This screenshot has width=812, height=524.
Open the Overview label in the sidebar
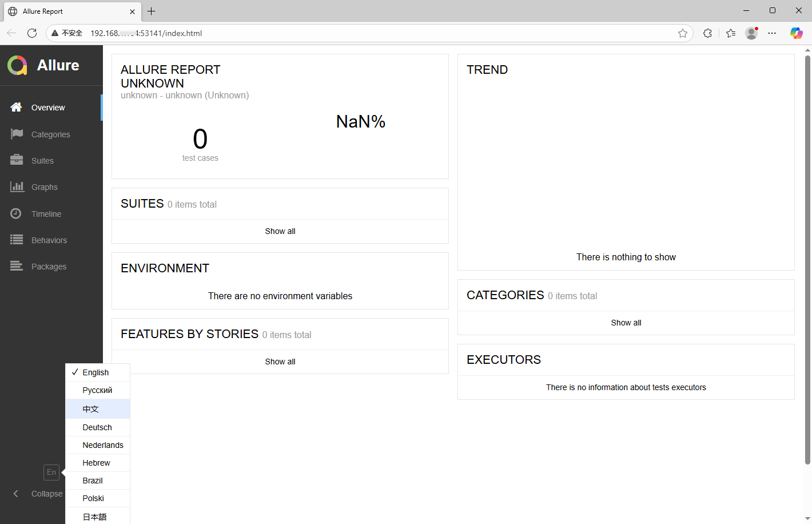[48, 108]
